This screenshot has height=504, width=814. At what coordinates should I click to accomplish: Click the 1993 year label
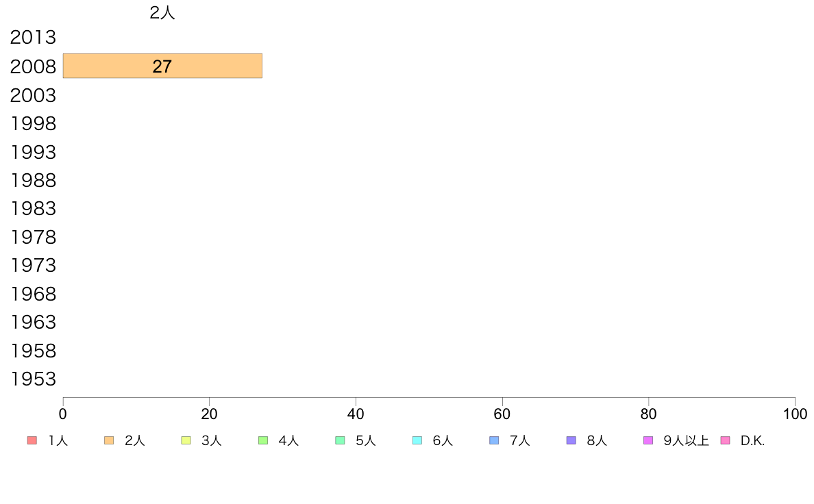[33, 152]
